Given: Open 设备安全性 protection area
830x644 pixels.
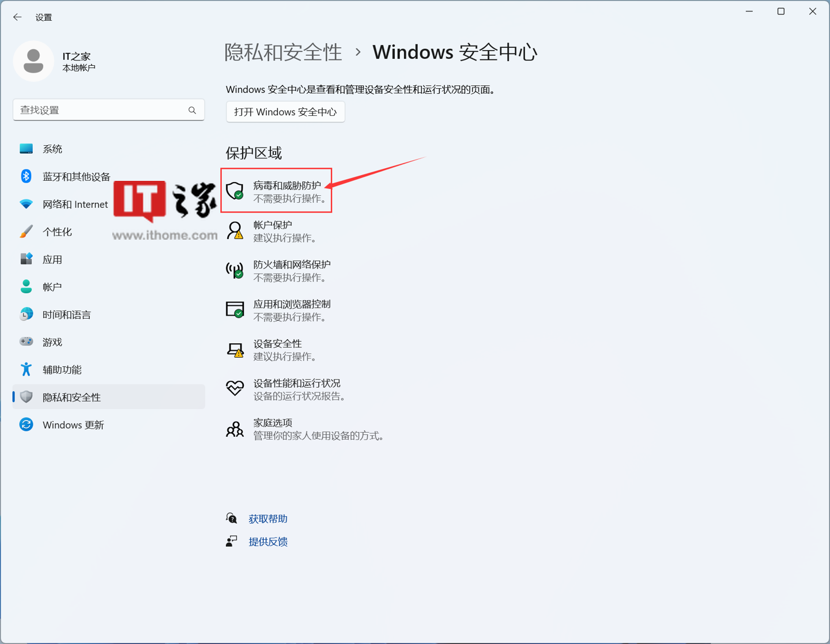Looking at the screenshot, I should (272, 350).
